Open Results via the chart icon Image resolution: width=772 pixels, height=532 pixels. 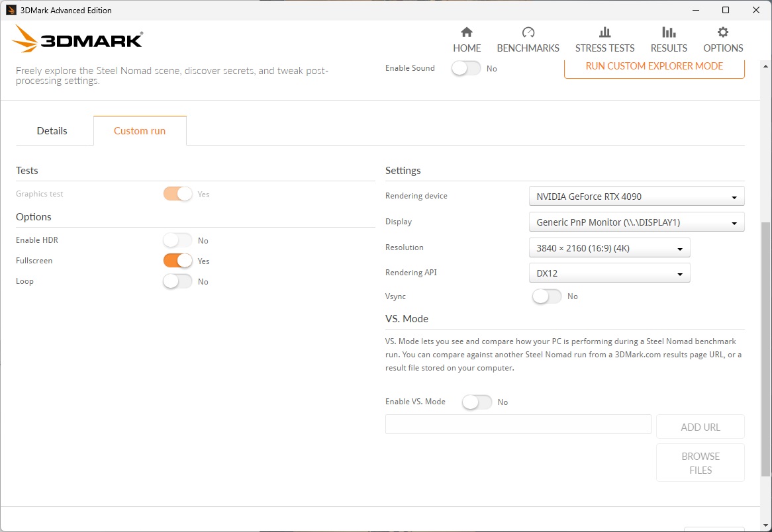(669, 32)
